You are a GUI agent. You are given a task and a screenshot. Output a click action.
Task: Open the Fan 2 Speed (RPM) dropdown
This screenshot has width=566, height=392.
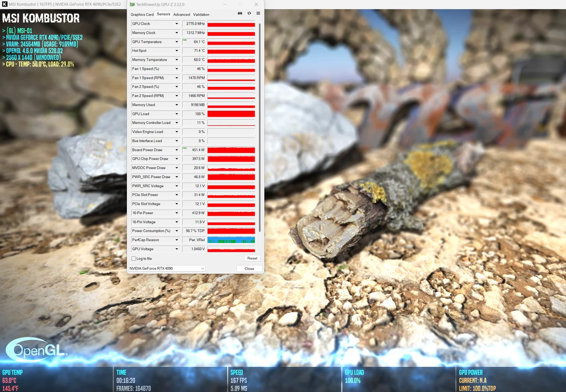(177, 96)
